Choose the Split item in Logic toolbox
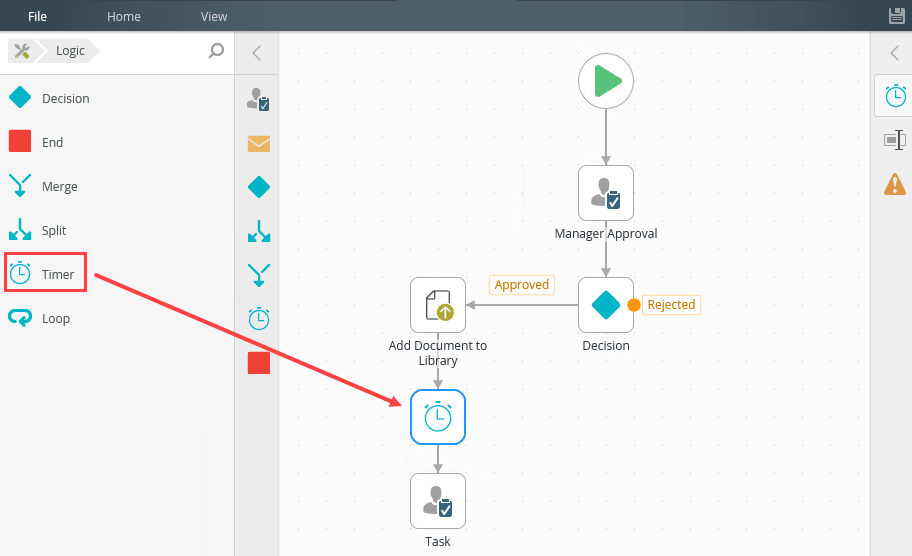This screenshot has height=556, width=912. [52, 230]
